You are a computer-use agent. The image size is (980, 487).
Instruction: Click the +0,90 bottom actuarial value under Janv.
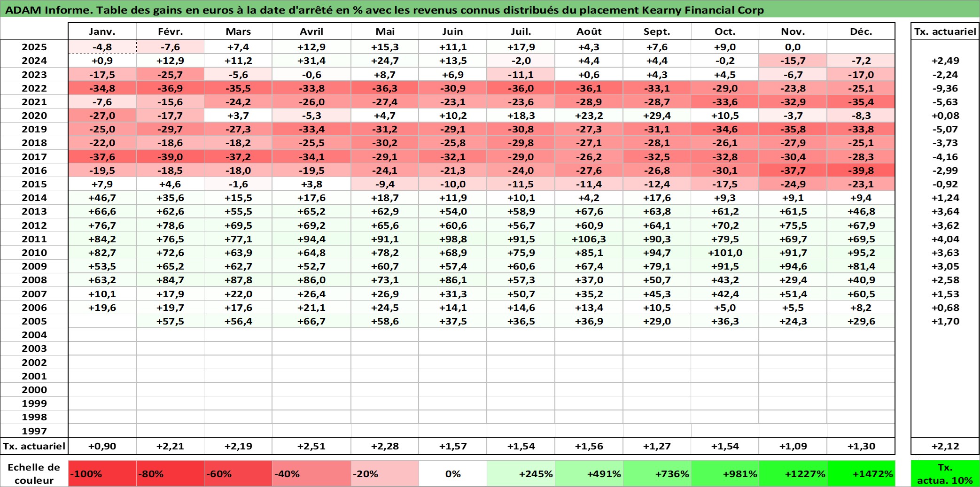102,446
